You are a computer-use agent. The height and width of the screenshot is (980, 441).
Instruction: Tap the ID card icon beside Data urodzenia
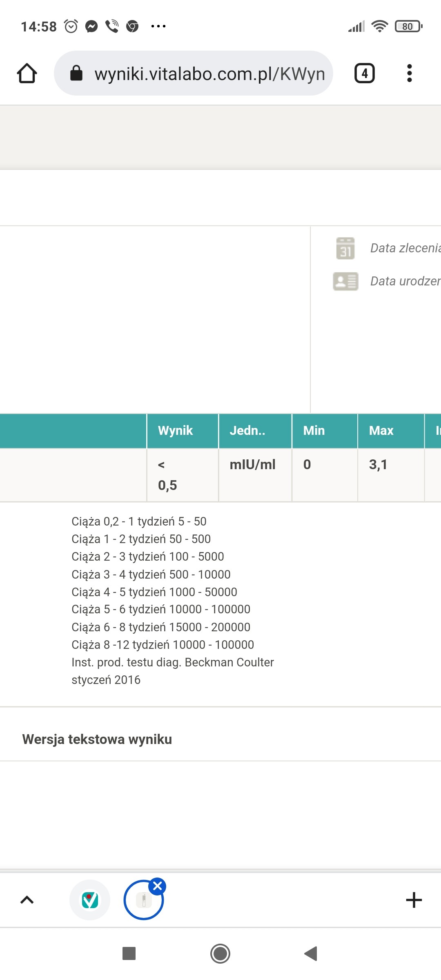pos(345,281)
